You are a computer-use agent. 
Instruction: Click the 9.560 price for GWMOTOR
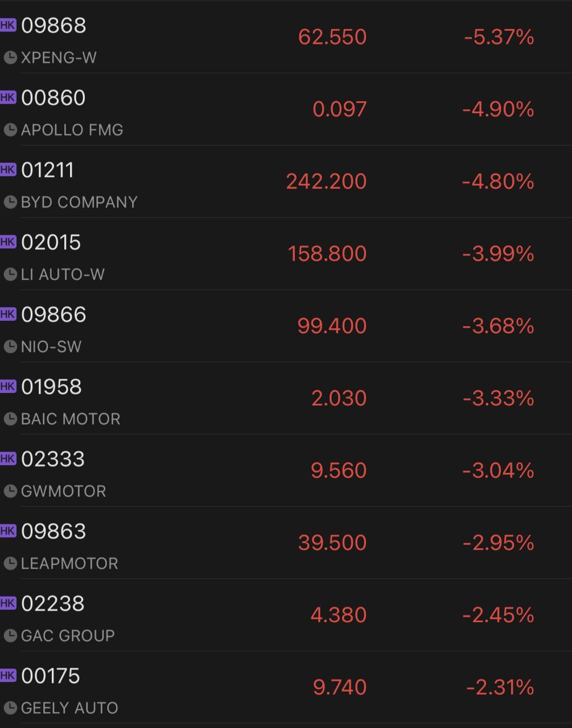point(338,470)
